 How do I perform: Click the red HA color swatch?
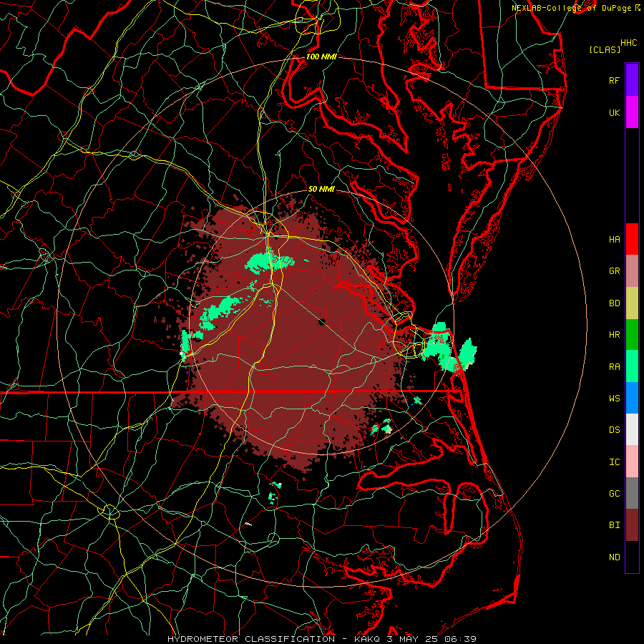coord(632,239)
